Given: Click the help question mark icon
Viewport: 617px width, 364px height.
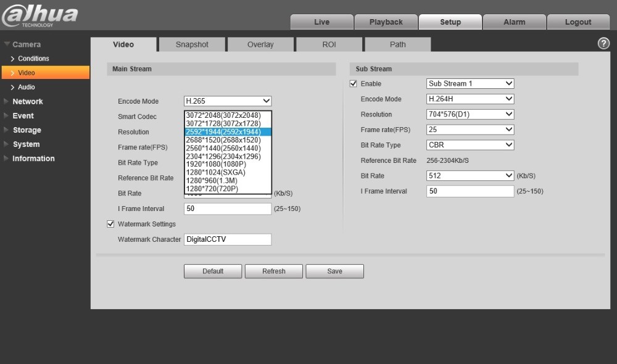Looking at the screenshot, I should pos(604,43).
